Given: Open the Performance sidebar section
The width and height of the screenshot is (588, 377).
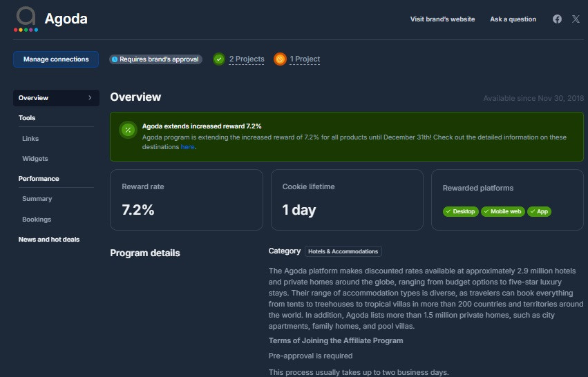Looking at the screenshot, I should (39, 179).
